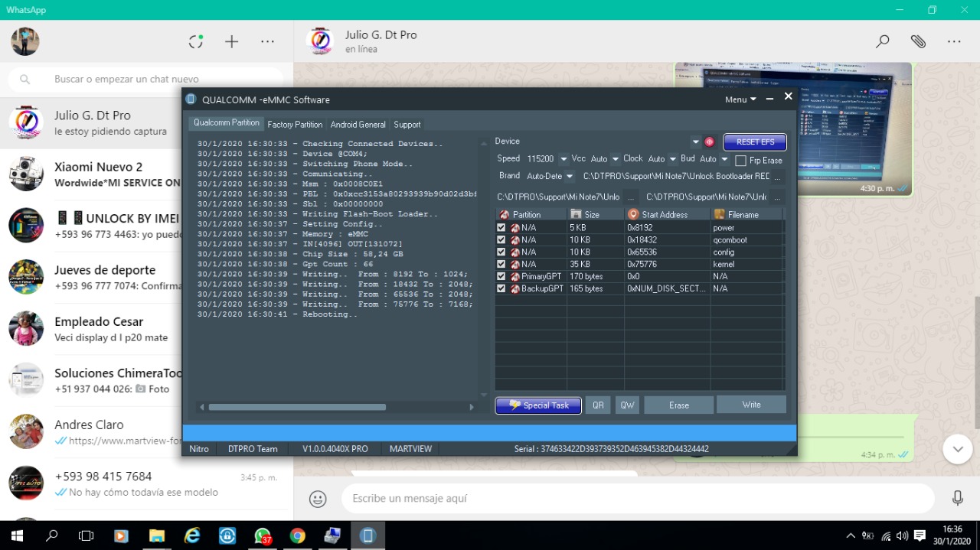Click the blue progress bar
The image size is (980, 550).
tap(489, 433)
